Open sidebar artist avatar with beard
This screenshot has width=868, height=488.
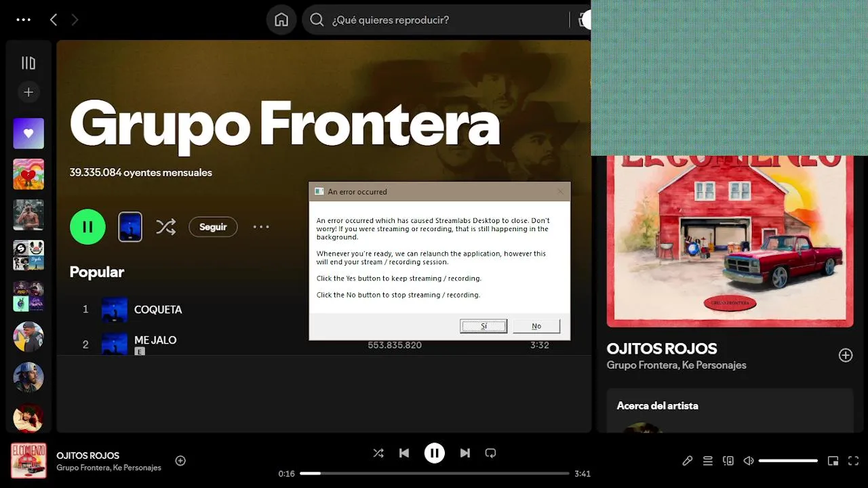point(28,378)
